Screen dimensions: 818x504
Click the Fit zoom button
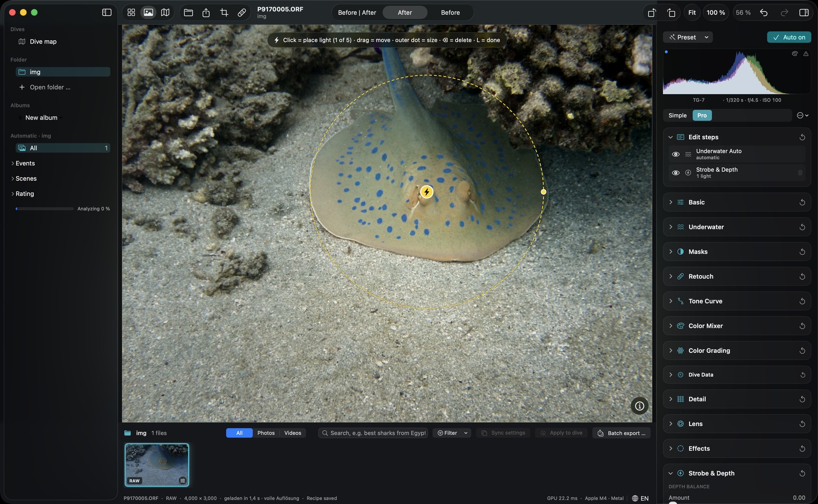[692, 12]
